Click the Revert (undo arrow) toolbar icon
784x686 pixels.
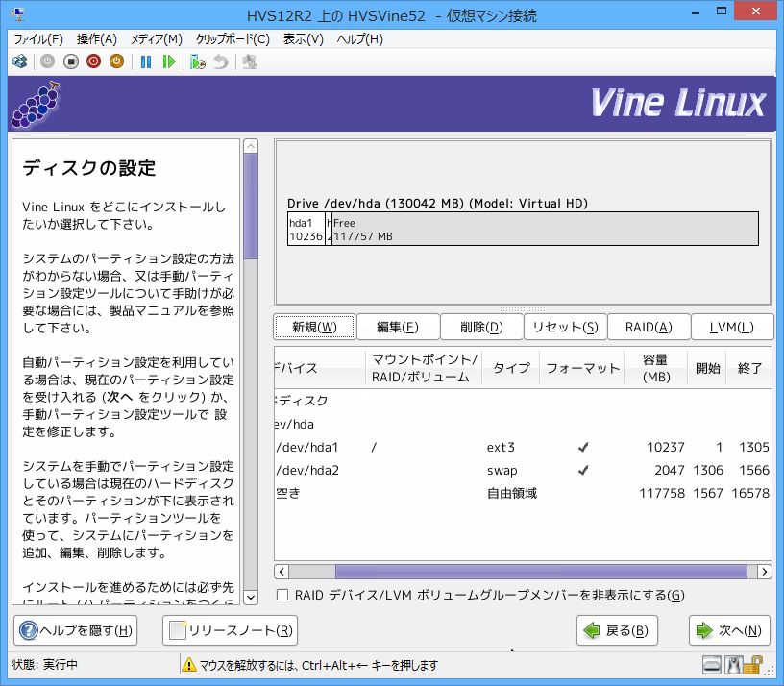point(221,61)
